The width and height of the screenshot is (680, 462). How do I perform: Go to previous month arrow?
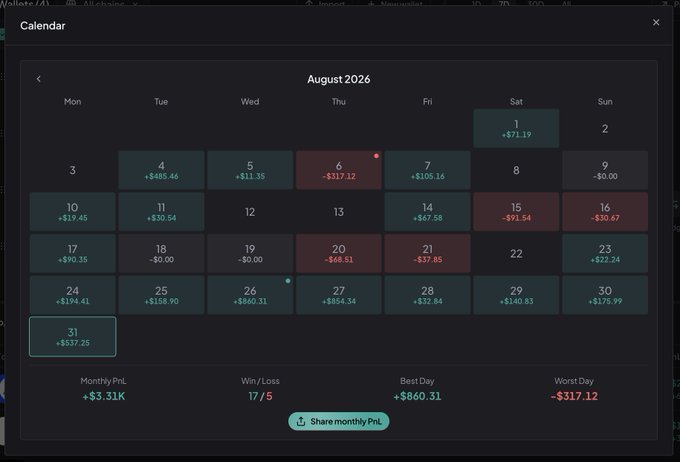click(39, 79)
